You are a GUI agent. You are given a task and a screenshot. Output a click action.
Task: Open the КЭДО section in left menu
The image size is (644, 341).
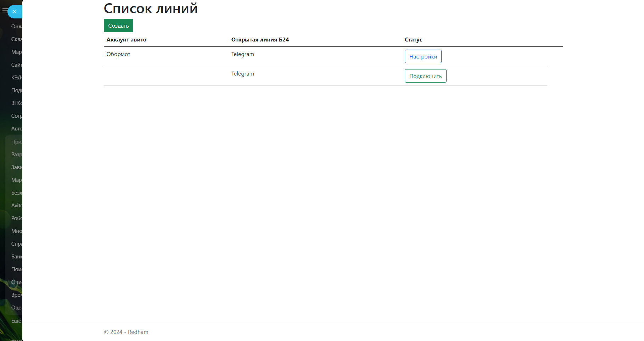16,78
